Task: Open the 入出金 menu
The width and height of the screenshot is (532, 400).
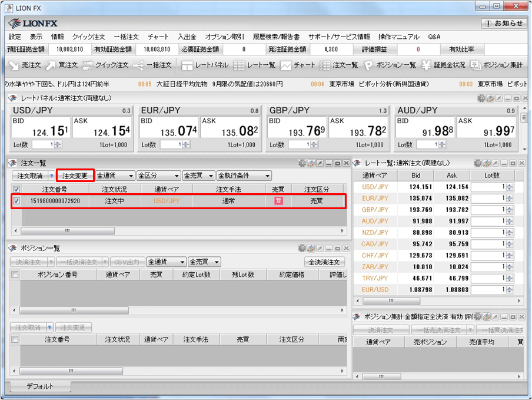Action: (187, 37)
